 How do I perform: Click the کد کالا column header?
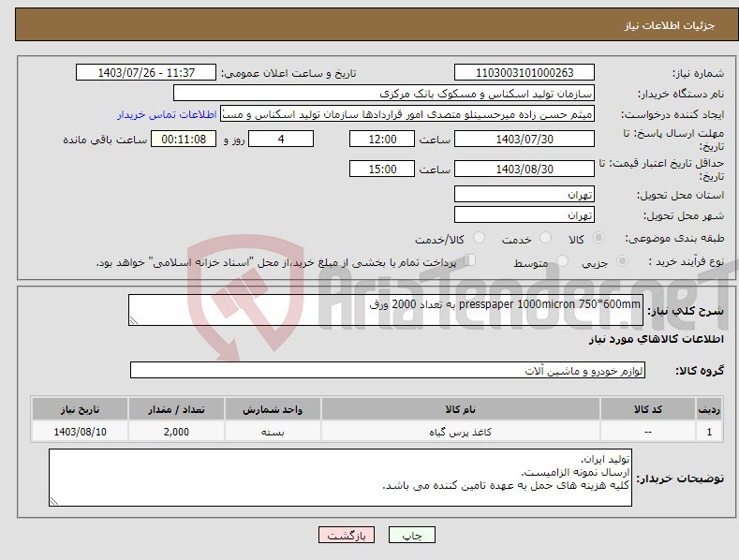point(648,409)
